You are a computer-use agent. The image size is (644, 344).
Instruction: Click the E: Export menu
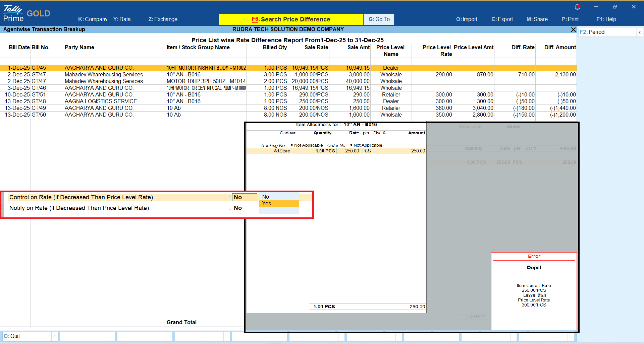[x=502, y=19]
